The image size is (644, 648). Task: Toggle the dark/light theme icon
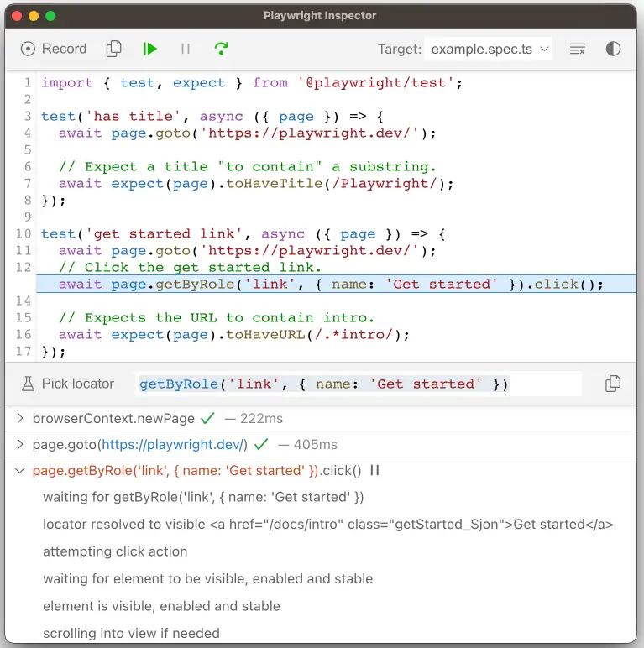tap(614, 49)
